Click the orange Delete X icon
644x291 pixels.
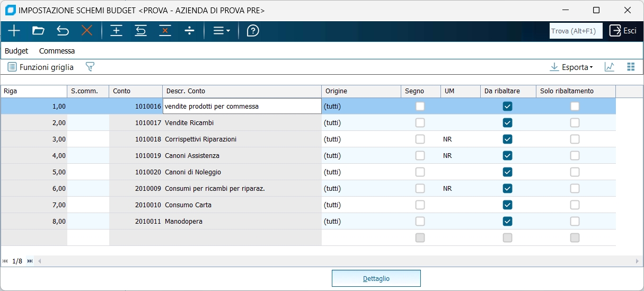(x=87, y=31)
